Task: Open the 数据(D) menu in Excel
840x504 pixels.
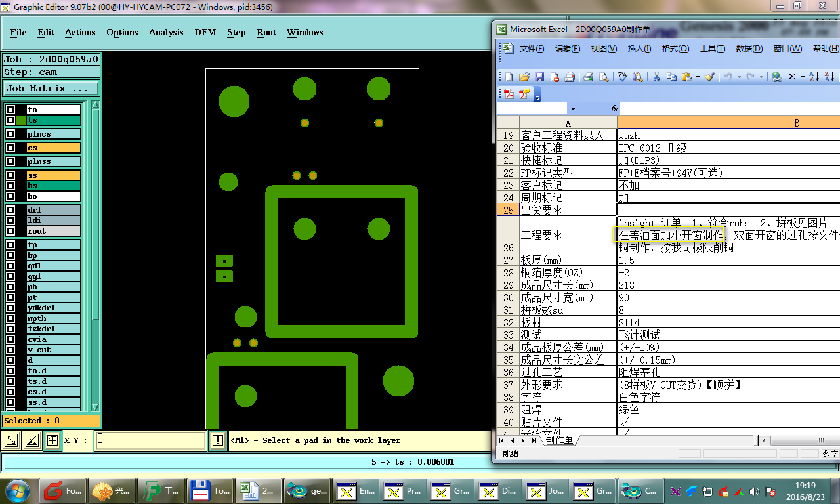Action: (749, 49)
